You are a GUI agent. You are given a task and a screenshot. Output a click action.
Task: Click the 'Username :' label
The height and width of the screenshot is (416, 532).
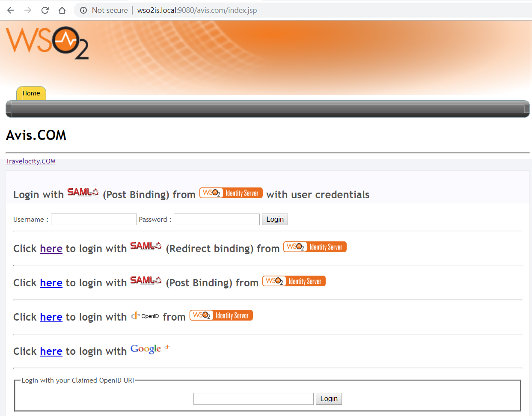(x=31, y=220)
